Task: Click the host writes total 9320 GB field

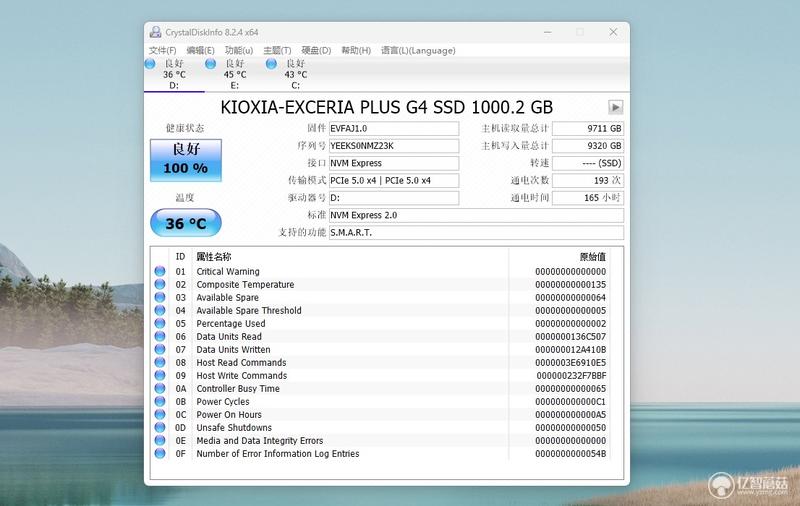Action: pos(588,146)
